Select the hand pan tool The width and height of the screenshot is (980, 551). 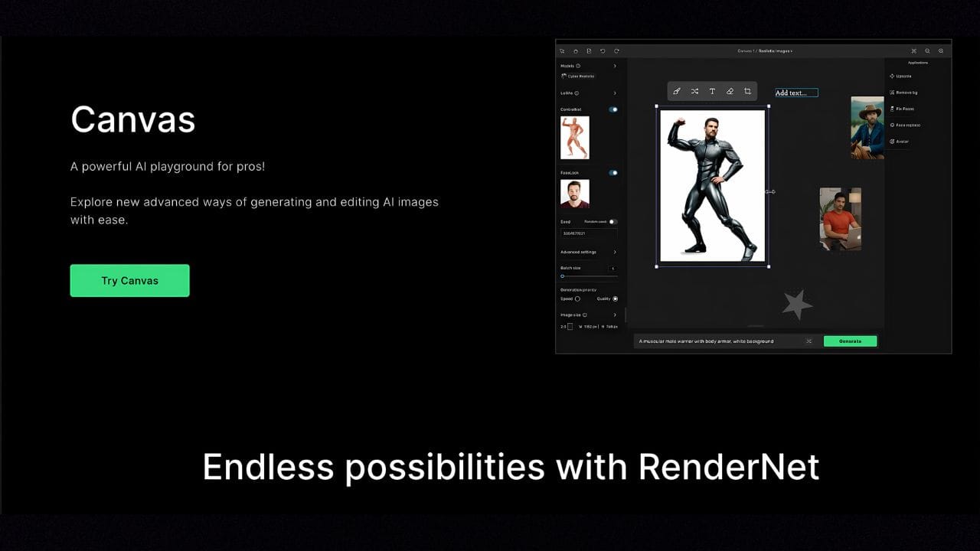tap(576, 51)
